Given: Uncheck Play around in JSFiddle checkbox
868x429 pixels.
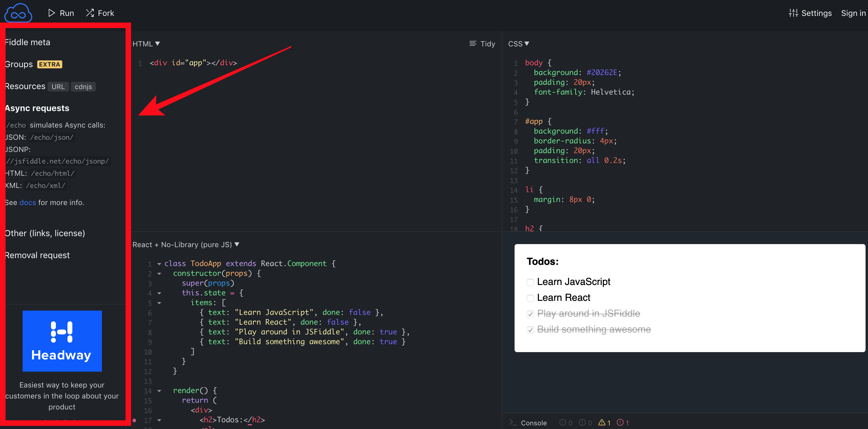Looking at the screenshot, I should (530, 314).
